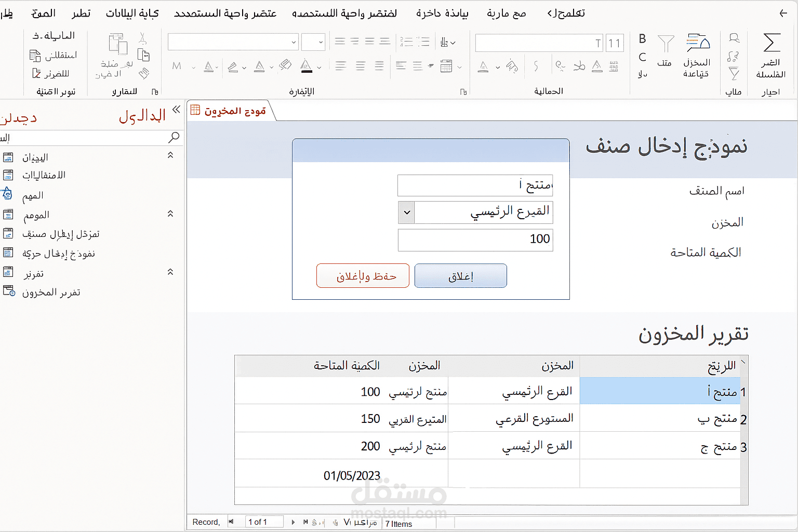Click the next record navigation arrow
Image resolution: width=798 pixels, height=532 pixels.
point(293,522)
